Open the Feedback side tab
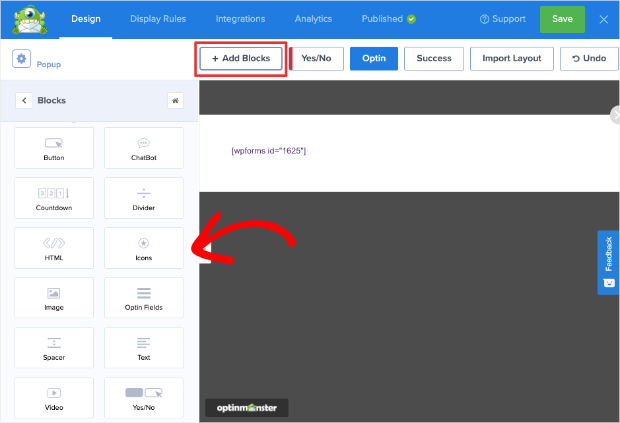620x423 pixels. (x=608, y=262)
